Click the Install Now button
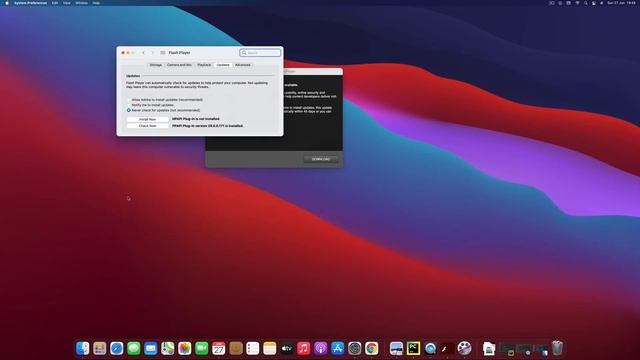640x360 pixels. tap(147, 119)
